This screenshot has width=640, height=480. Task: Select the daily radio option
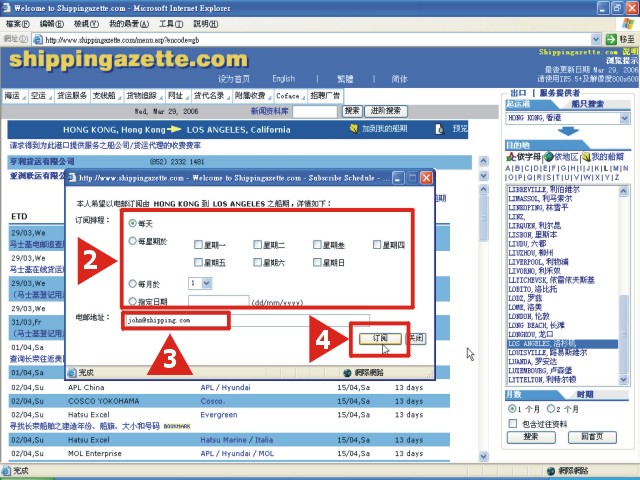(132, 223)
